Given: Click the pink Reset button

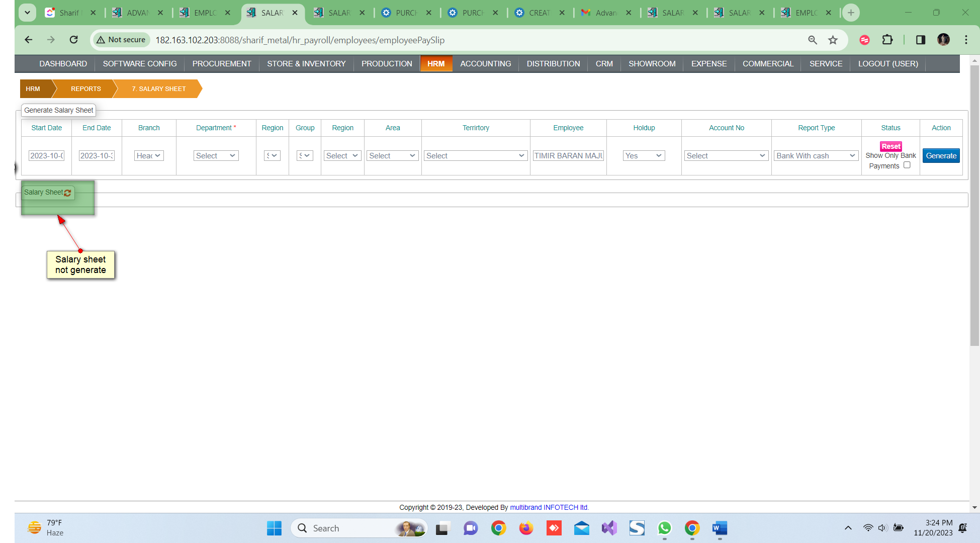Looking at the screenshot, I should (890, 146).
